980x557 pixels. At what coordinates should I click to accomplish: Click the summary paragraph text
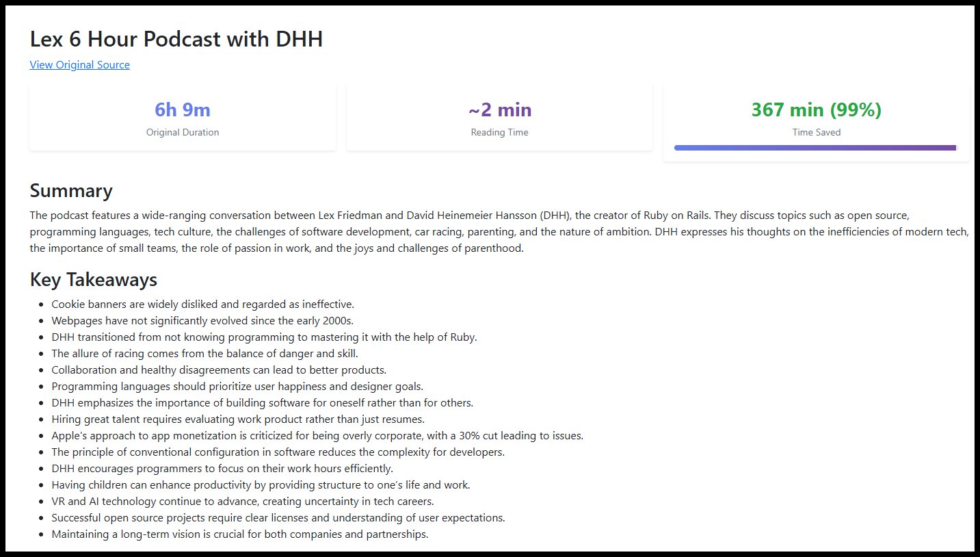click(x=479, y=231)
